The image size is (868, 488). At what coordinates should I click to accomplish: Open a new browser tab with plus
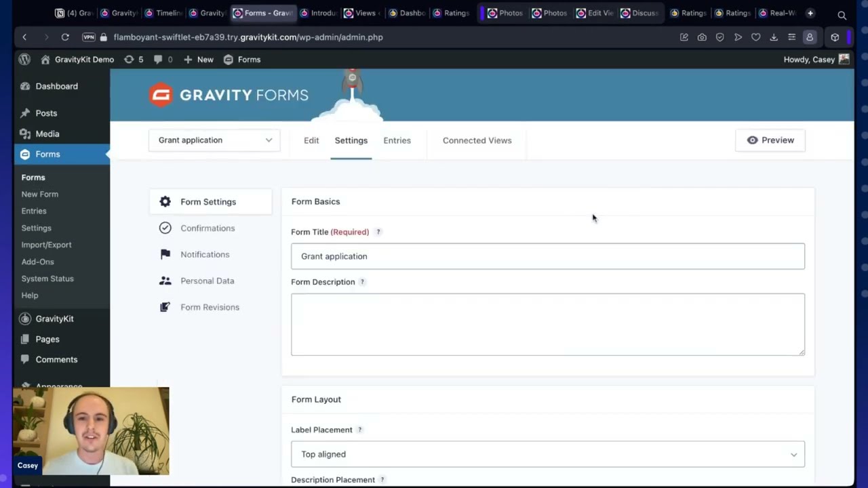[x=810, y=13]
